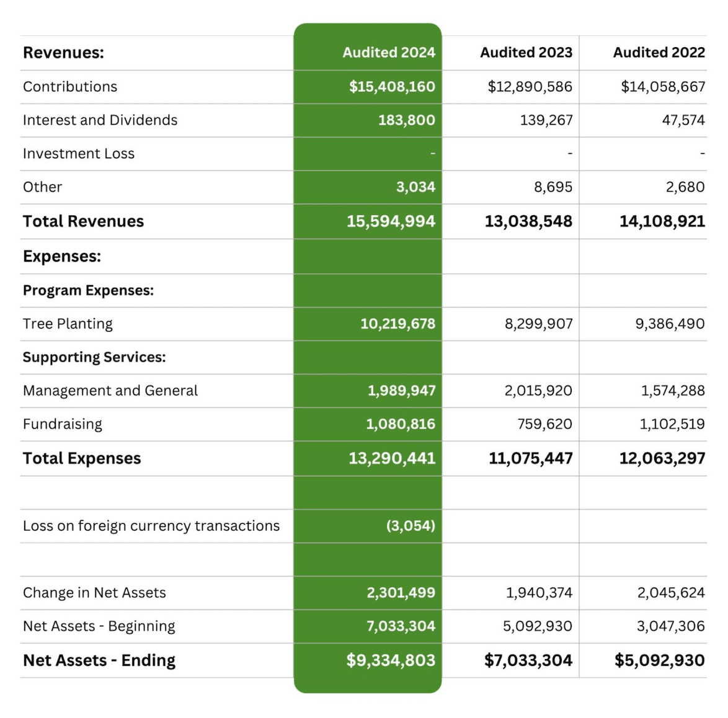The width and height of the screenshot is (728, 718).
Task: Click the Supporting Services: subheading
Action: (x=94, y=357)
